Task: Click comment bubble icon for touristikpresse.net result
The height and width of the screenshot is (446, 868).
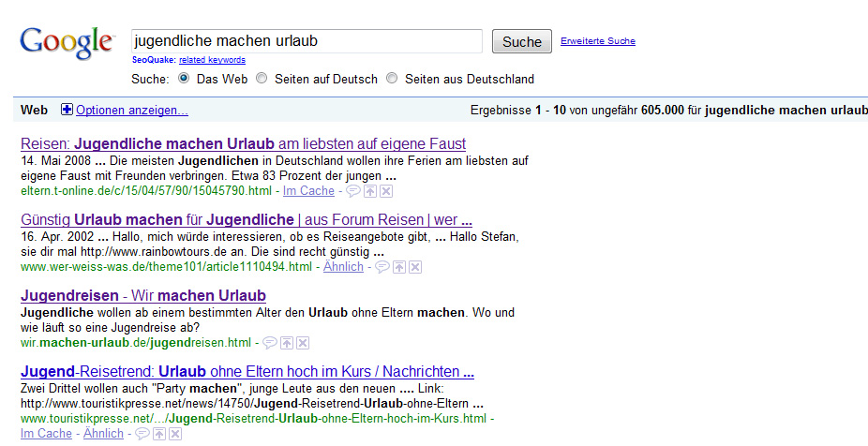Action: (142, 433)
